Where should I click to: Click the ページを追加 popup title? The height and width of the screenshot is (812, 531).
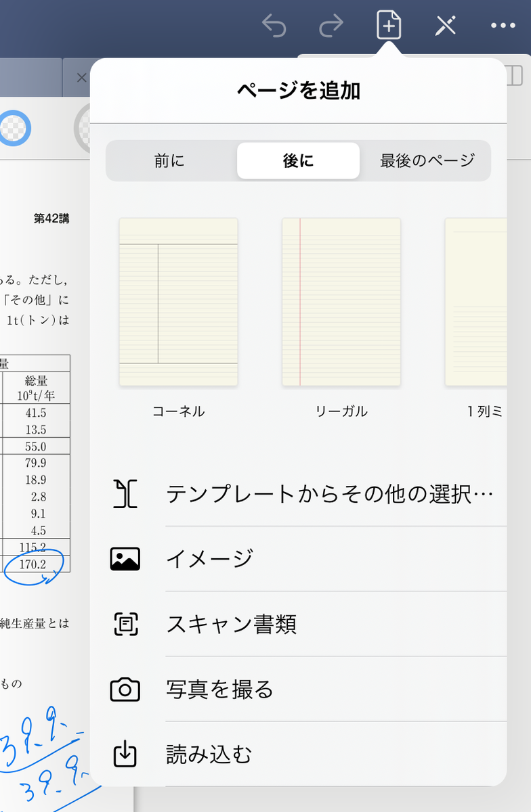pos(298,91)
